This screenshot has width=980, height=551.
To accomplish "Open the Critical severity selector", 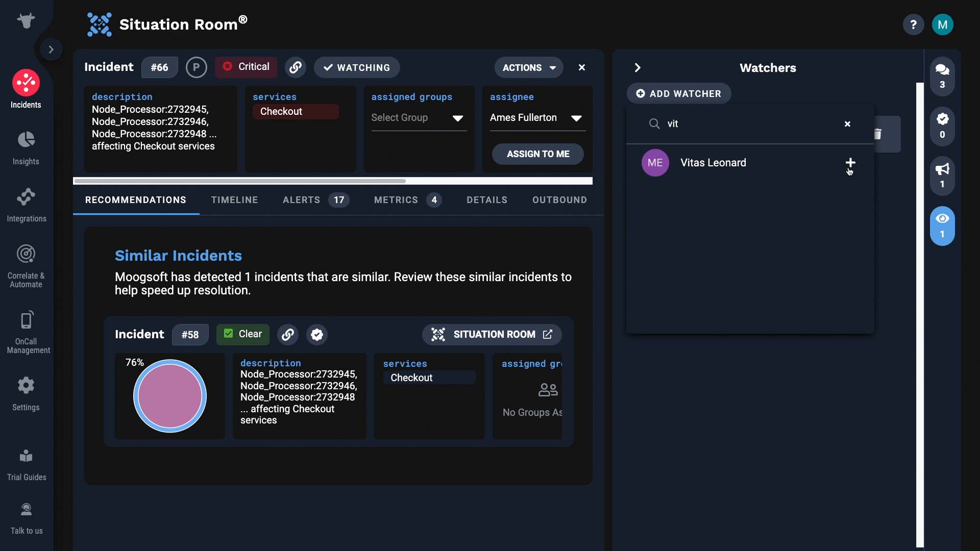I will pos(246,67).
